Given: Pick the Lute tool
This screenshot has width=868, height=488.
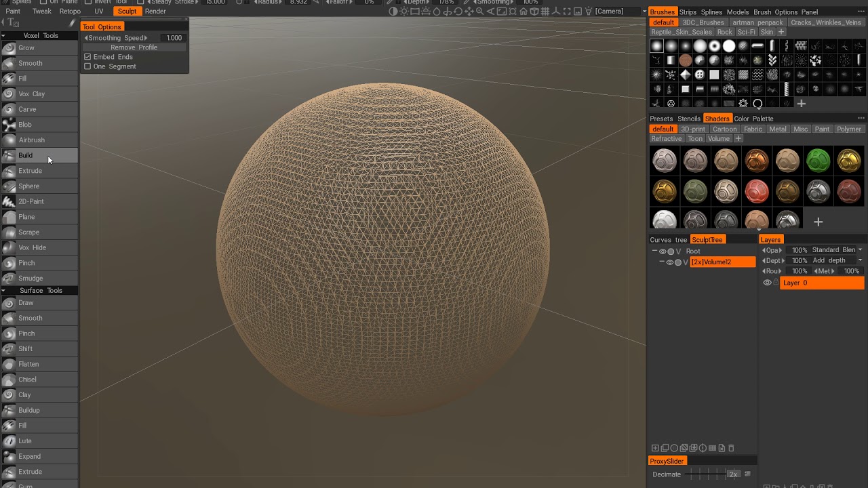Looking at the screenshot, I should pos(39,441).
